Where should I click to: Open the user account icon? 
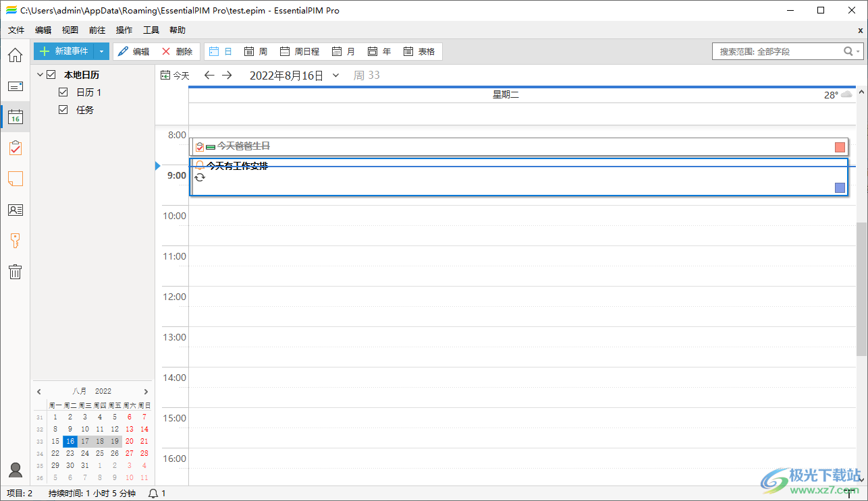click(15, 470)
